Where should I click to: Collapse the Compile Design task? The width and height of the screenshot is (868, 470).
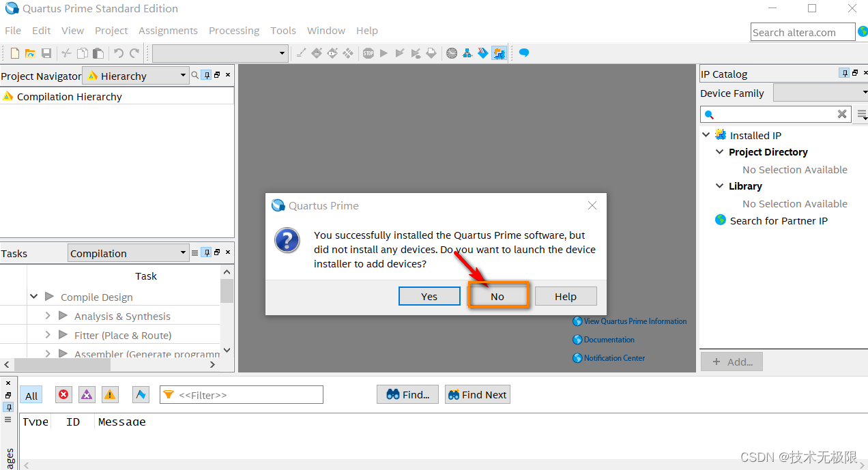(x=34, y=297)
